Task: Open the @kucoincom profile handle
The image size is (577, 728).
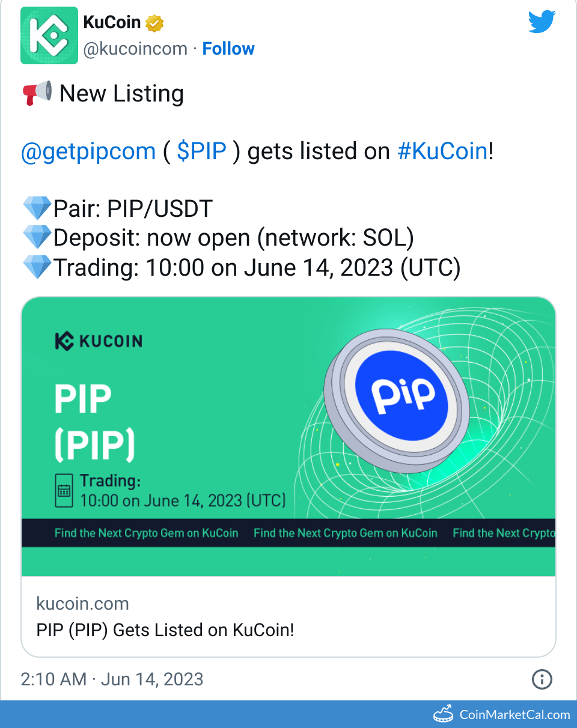Action: pyautogui.click(x=136, y=49)
